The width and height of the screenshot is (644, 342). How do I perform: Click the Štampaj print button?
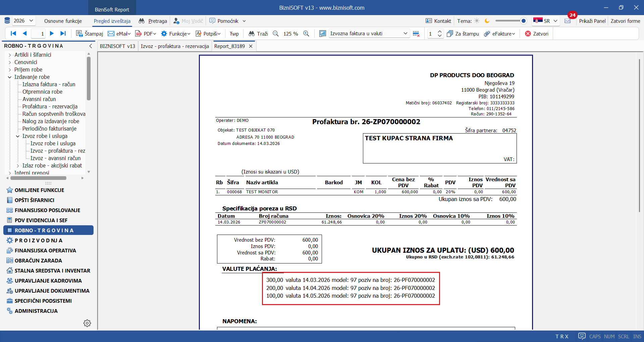coord(90,34)
